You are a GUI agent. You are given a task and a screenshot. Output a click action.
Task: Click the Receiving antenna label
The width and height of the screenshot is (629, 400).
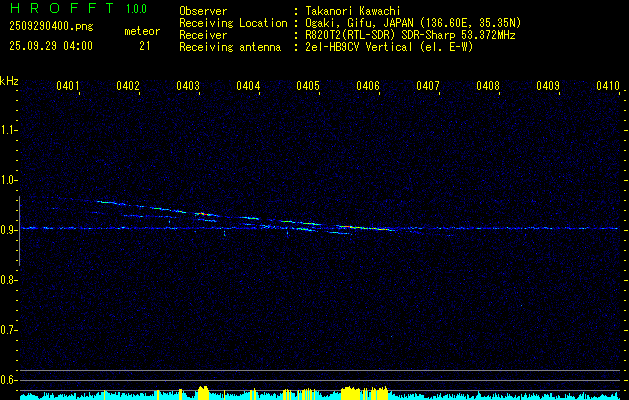[230, 47]
